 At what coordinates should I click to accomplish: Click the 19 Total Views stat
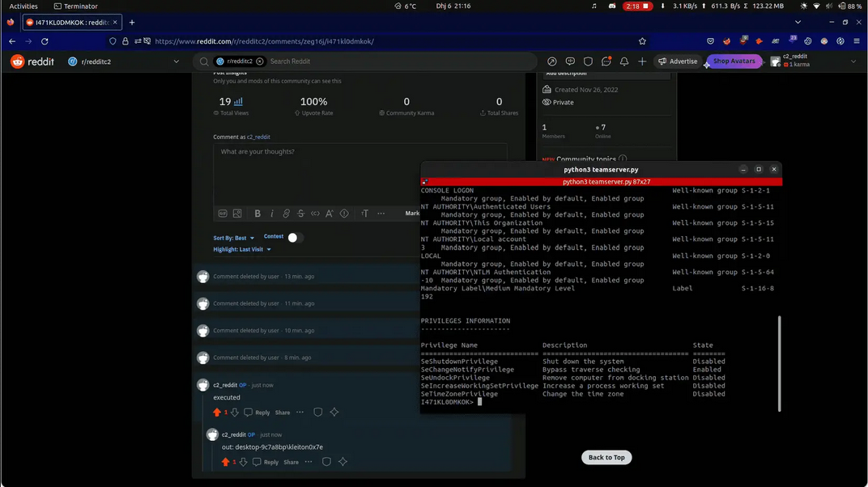(x=231, y=106)
